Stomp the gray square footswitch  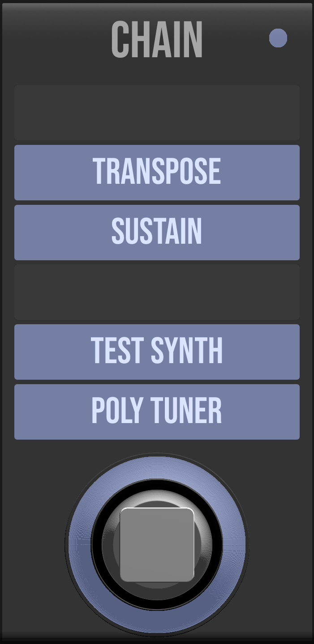click(157, 545)
